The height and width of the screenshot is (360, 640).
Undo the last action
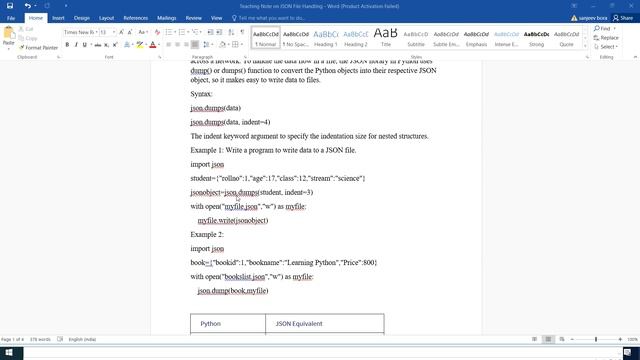(27, 6)
